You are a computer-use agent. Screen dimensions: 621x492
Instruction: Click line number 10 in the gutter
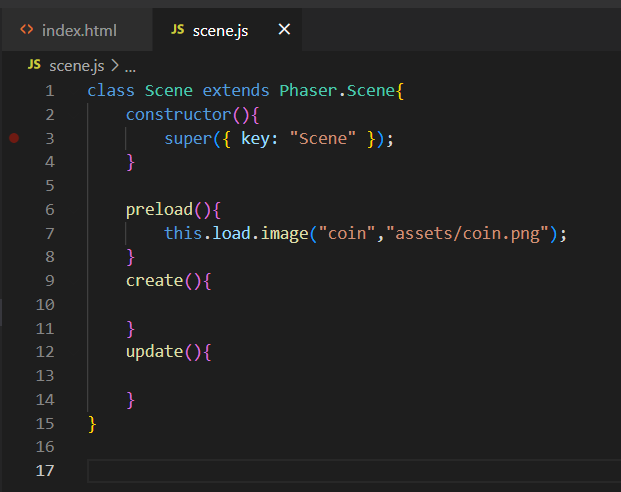pyautogui.click(x=45, y=305)
